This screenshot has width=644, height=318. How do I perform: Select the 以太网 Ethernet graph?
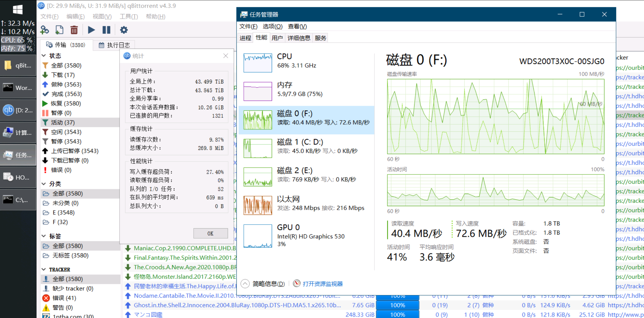290,203
